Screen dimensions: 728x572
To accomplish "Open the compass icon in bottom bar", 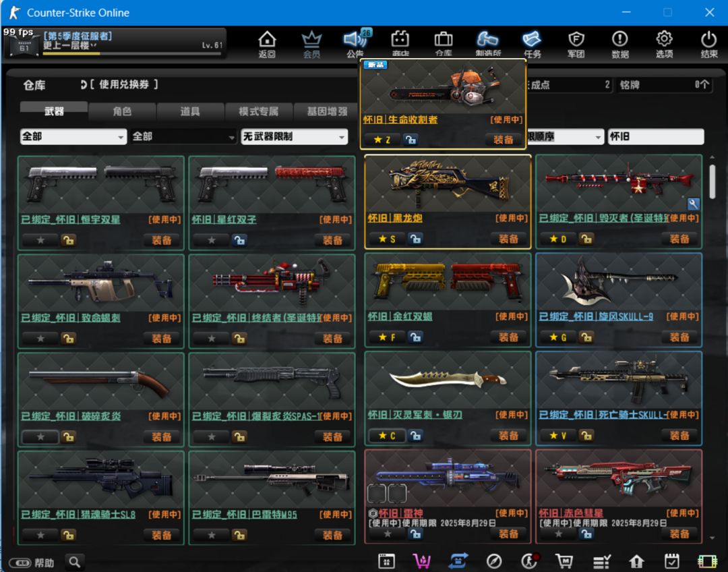I will 493,561.
